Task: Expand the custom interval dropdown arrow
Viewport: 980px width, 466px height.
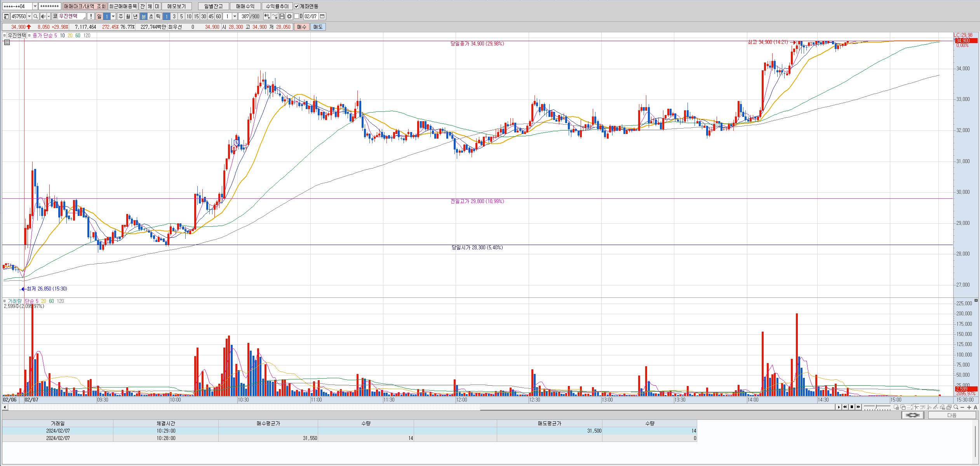Action: [235, 16]
